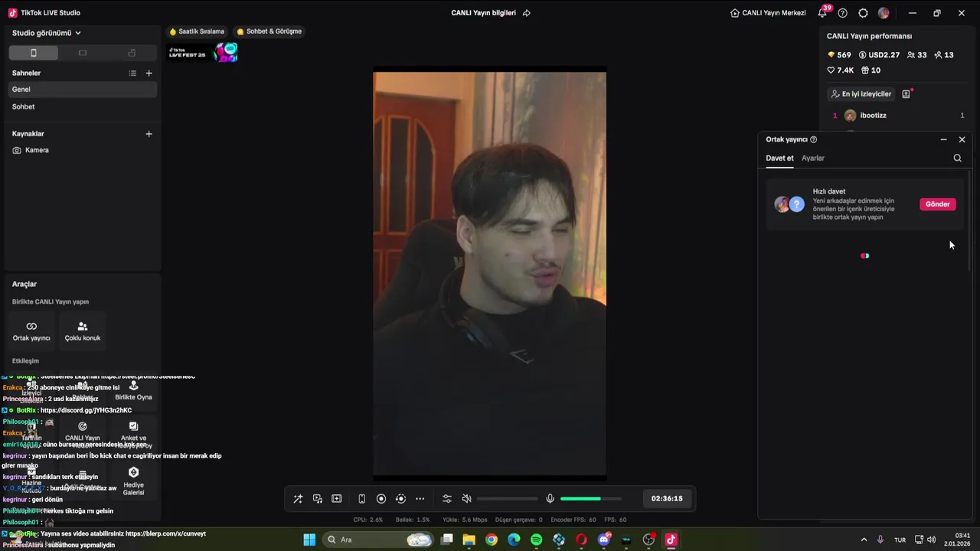Screen dimensions: 980x551
Task: Open the help question mark icon
Action: click(x=843, y=13)
